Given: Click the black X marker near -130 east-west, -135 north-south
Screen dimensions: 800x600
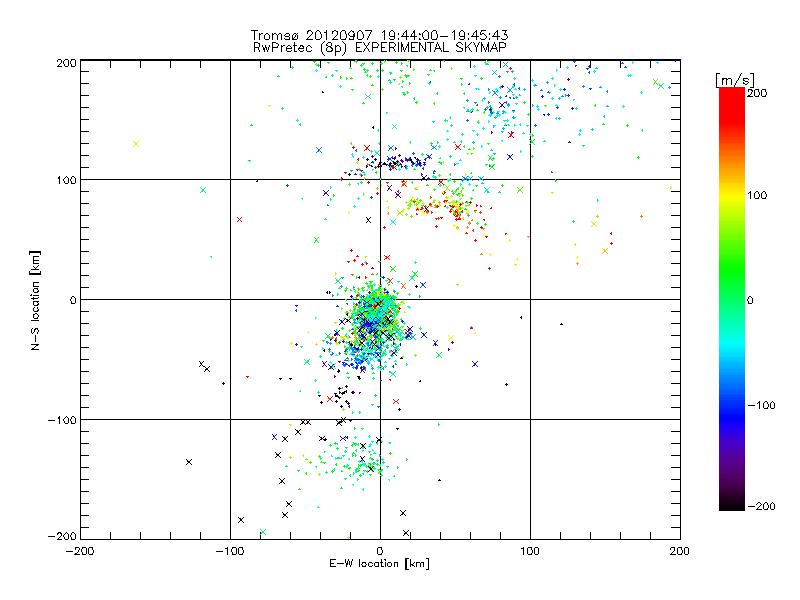Looking at the screenshot, I should [189, 462].
